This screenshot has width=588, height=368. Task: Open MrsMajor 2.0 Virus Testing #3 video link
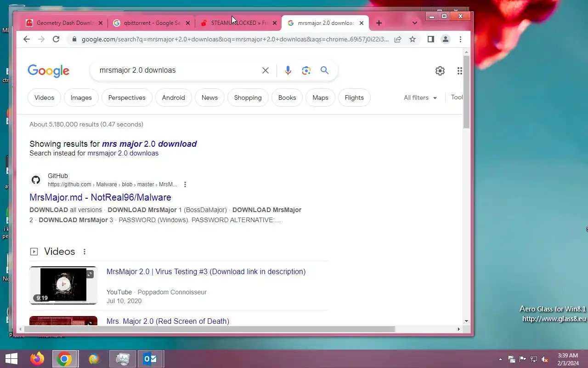click(206, 271)
